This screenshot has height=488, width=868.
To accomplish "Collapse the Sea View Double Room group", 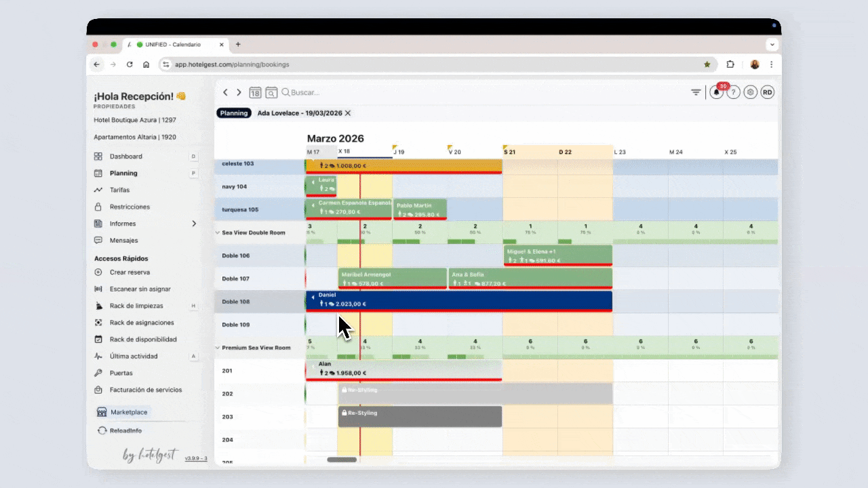I will tap(218, 232).
